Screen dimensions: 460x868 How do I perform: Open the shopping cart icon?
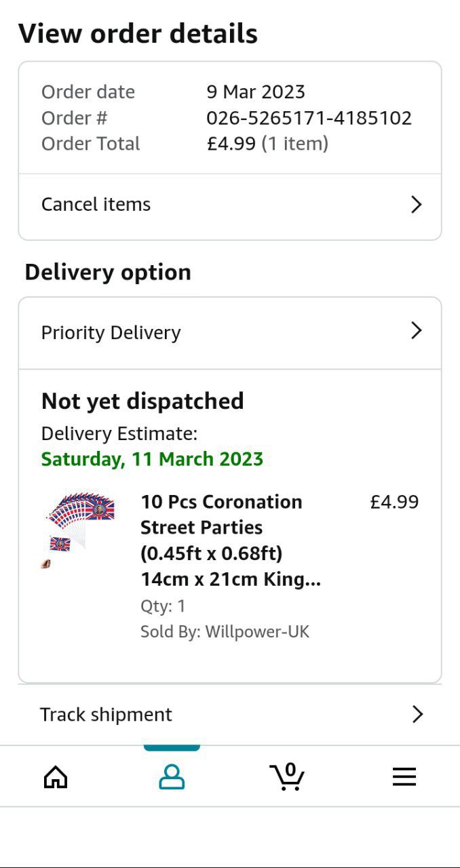[x=287, y=776]
